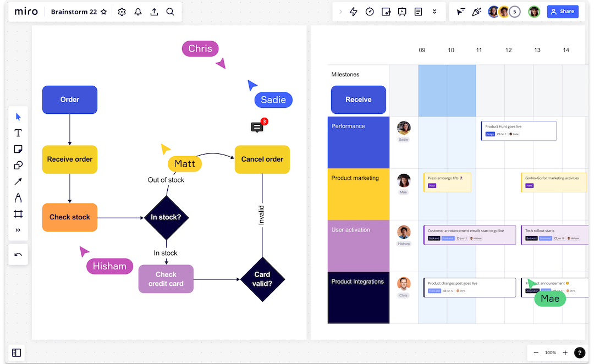This screenshot has width=594, height=364.
Task: Select the Shapes tool
Action: point(18,165)
